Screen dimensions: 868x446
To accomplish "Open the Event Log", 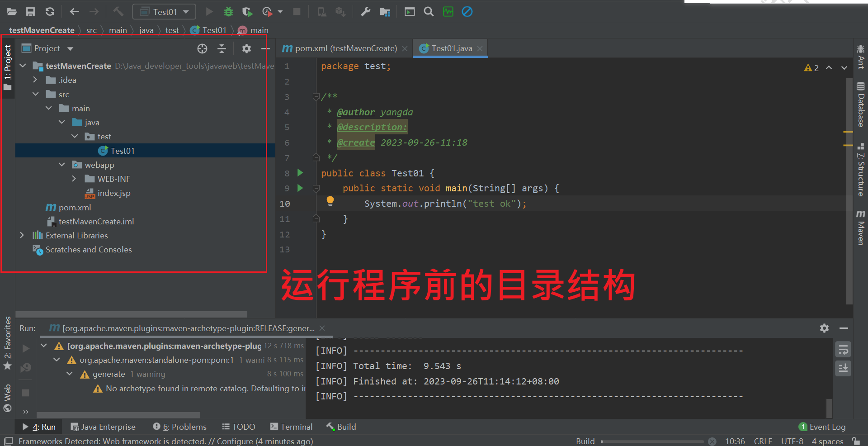I will [x=822, y=427].
